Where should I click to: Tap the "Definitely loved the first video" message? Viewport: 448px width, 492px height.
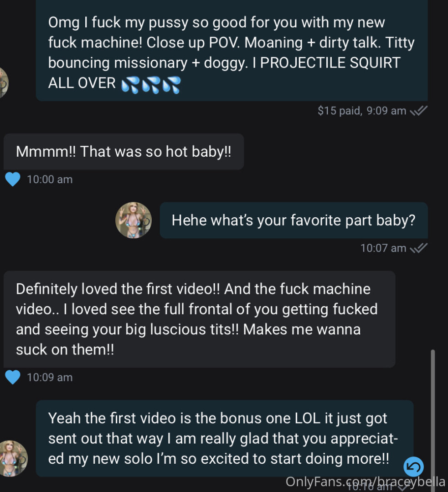pos(199,319)
